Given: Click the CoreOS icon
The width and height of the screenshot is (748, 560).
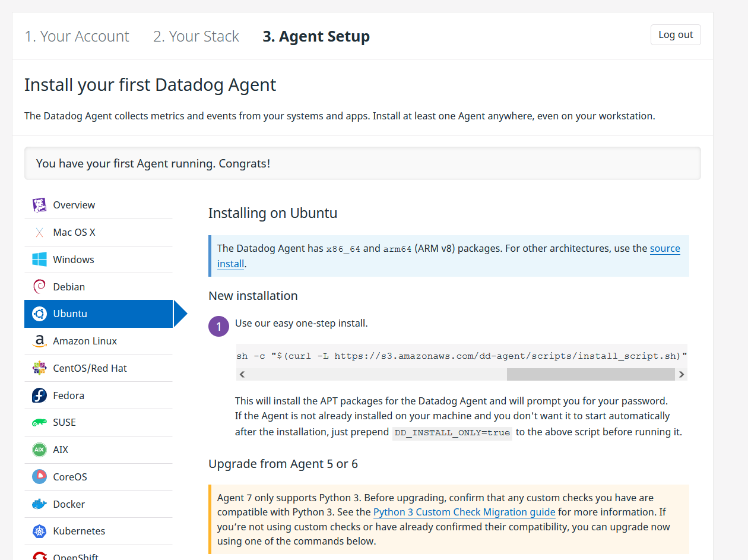Looking at the screenshot, I should pos(39,477).
